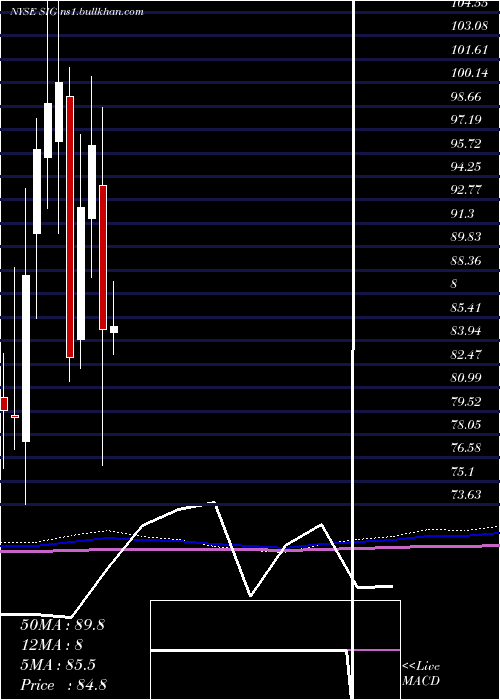The width and height of the screenshot is (500, 700).
Task: Click the red candle with long lower wick
Action: (x=103, y=257)
